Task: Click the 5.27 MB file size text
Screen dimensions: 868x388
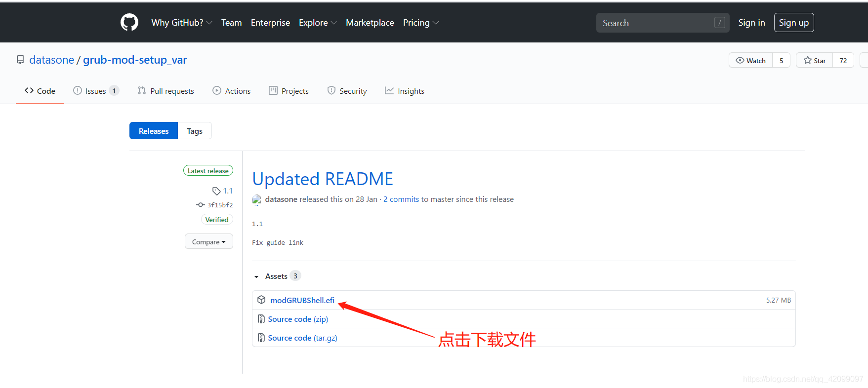Action: click(x=779, y=300)
